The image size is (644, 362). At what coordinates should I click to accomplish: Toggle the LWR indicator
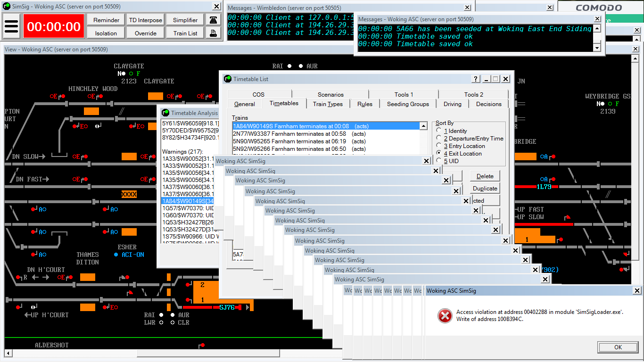point(161,322)
